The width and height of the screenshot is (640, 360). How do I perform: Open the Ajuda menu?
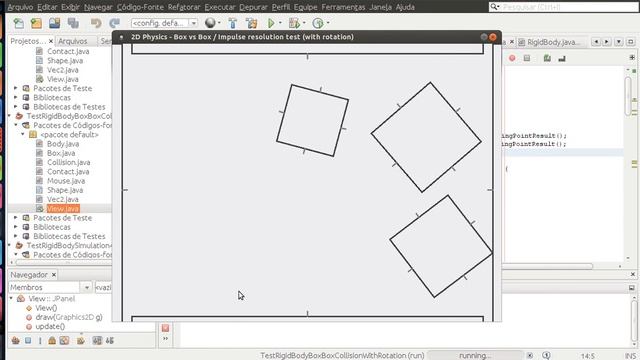pos(405,7)
